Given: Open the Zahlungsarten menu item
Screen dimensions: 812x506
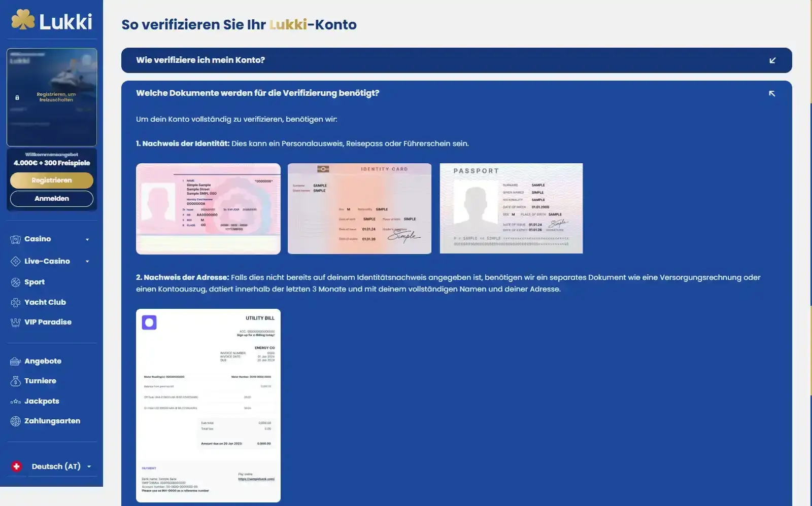Looking at the screenshot, I should point(52,421).
